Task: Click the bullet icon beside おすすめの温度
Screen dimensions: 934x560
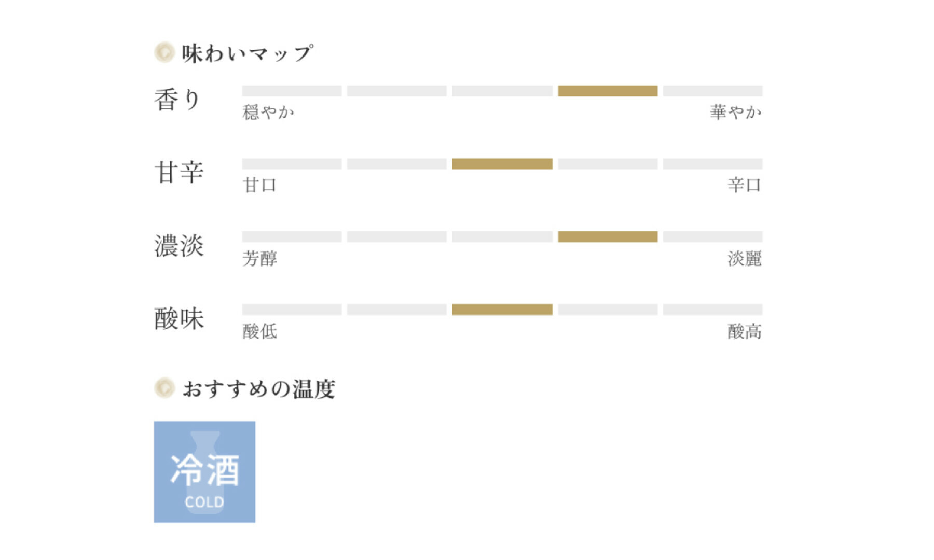Action: tap(164, 388)
